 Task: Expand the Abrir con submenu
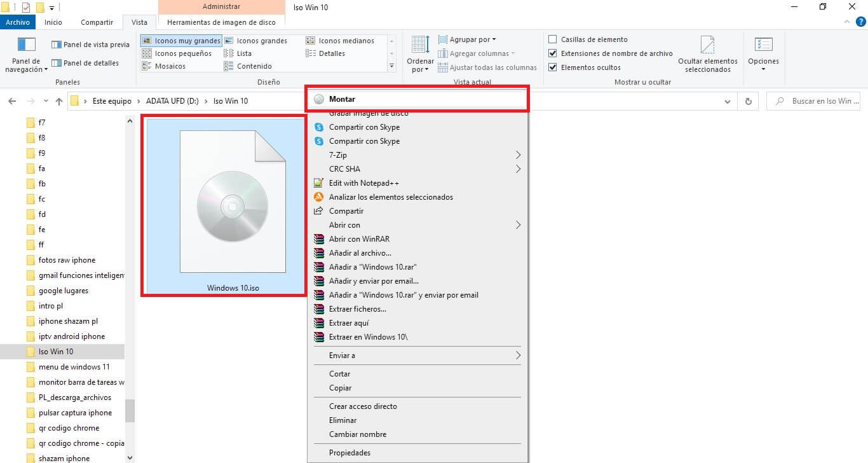(417, 225)
